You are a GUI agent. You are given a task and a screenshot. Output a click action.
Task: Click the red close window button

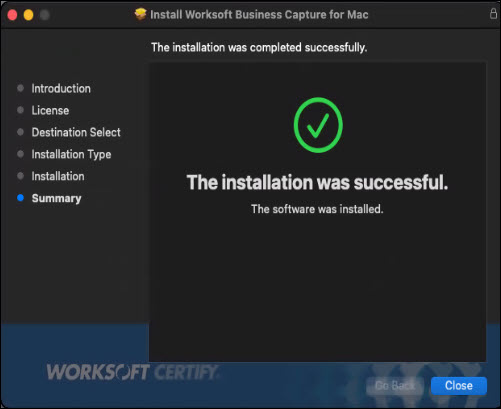pos(12,15)
